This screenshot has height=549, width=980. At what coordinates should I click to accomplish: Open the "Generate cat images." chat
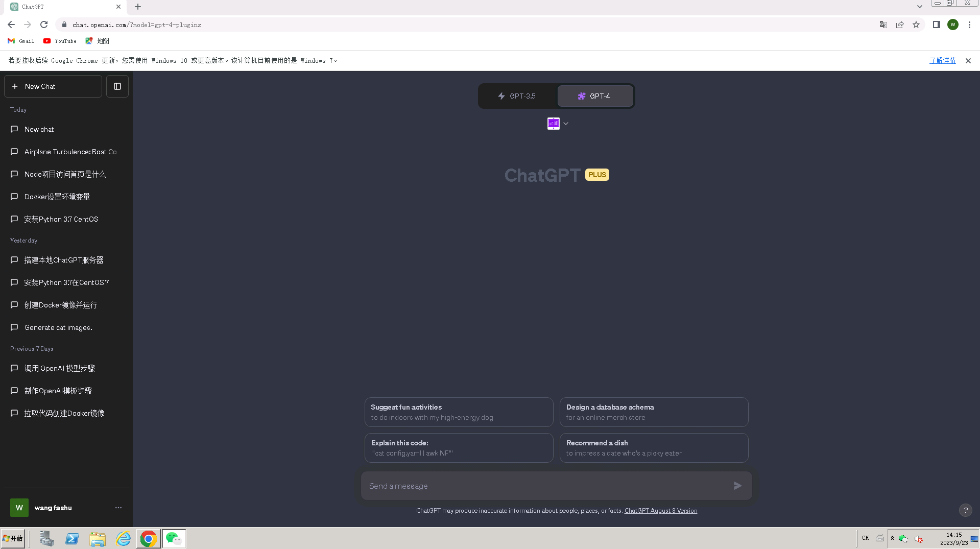pos(66,327)
